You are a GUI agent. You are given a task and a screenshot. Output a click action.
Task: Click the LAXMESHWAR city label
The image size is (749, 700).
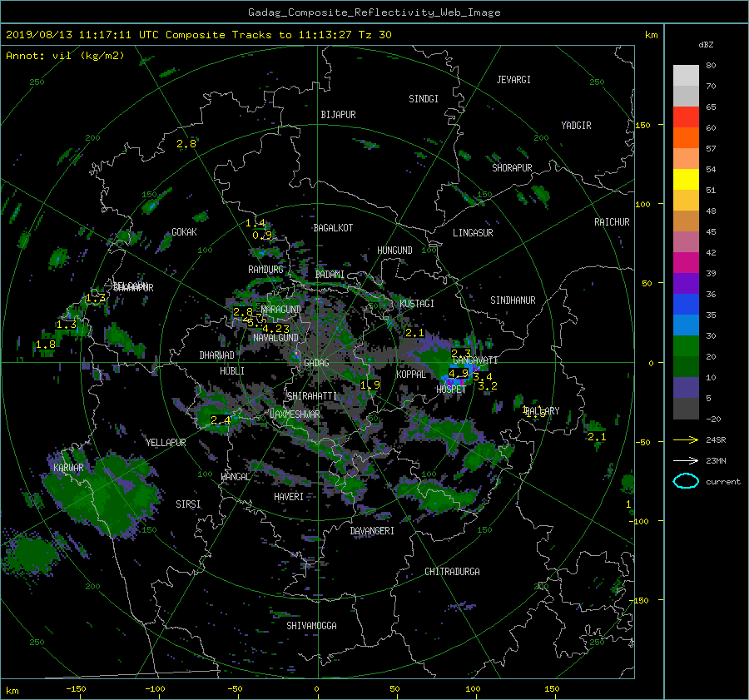(x=295, y=415)
